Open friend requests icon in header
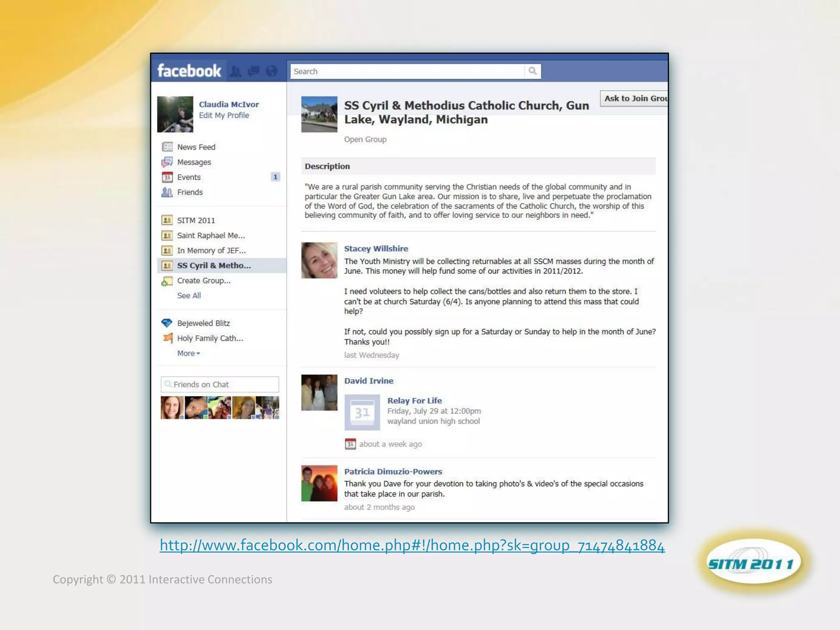 (x=235, y=71)
